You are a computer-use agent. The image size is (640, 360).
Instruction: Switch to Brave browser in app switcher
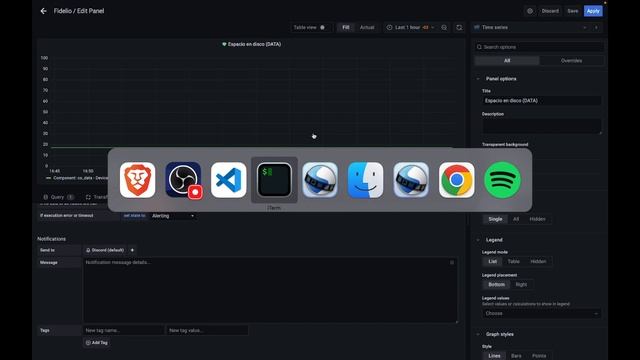(138, 180)
